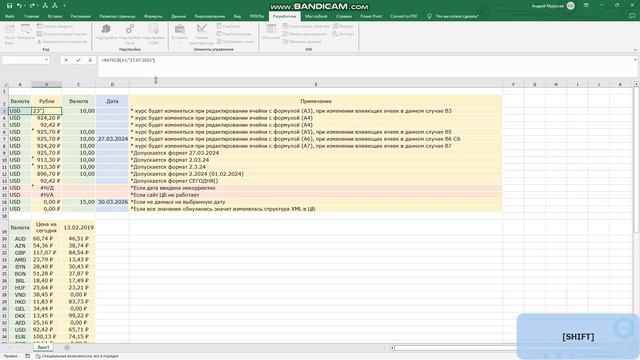Click the 'Цена на сегодня' header cell
The height and width of the screenshot is (360, 640).
click(x=47, y=227)
